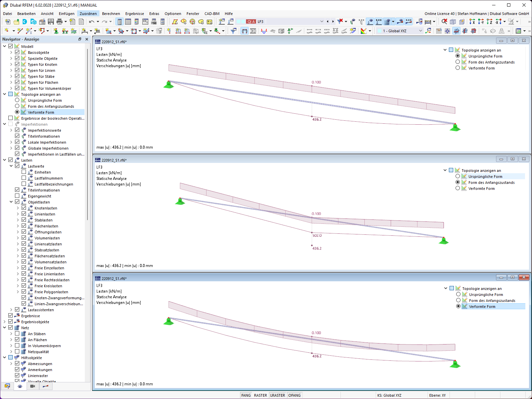This screenshot has width=532, height=399.
Task: Redo the last undone action
Action: pos(104,22)
